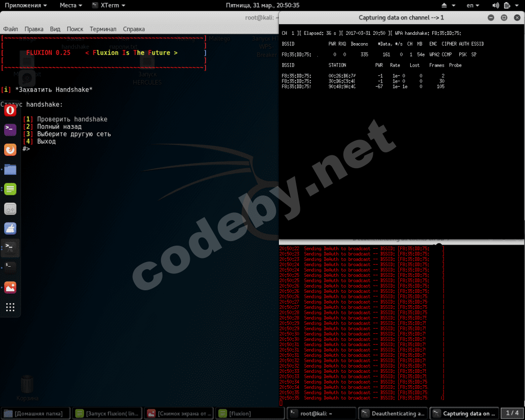Show all applications grid
Viewport: 525px width, 420px height.
(10, 307)
